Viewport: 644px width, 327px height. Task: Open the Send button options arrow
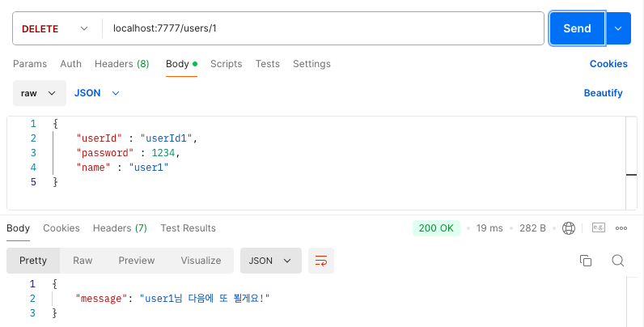[x=618, y=28]
